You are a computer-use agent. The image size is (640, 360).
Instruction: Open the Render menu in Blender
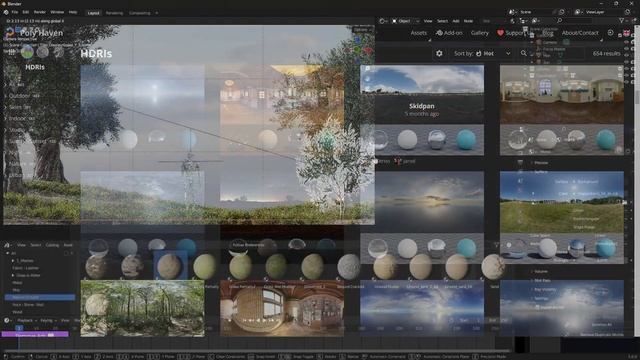tap(40, 12)
